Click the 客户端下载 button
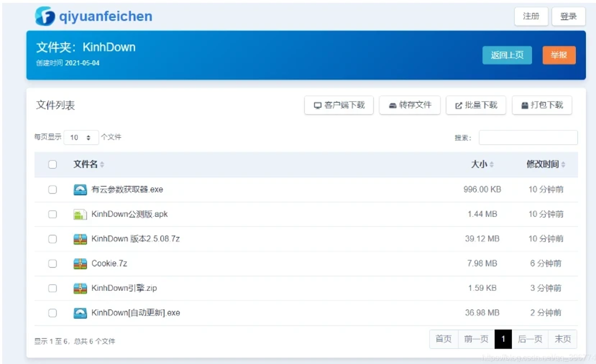 pos(339,105)
